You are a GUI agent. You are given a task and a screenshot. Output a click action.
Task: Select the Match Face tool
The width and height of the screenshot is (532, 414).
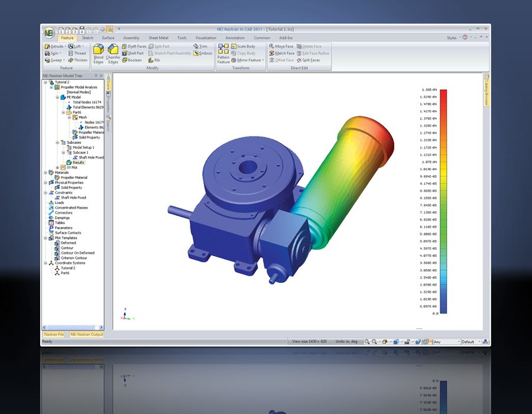coord(281,53)
